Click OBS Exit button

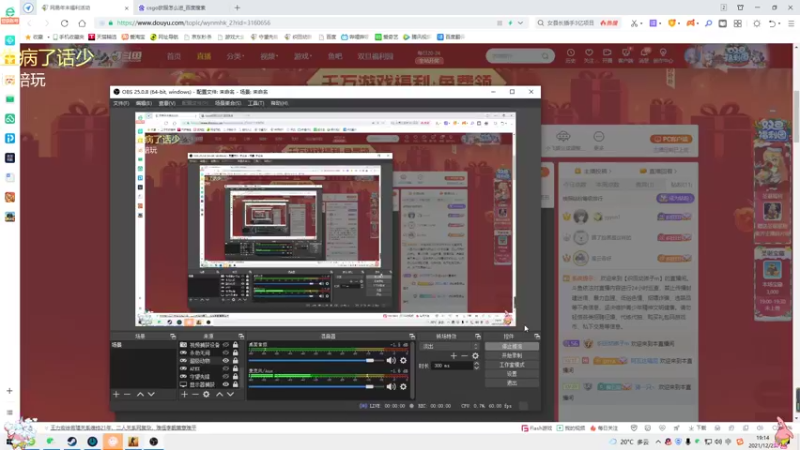click(x=512, y=383)
